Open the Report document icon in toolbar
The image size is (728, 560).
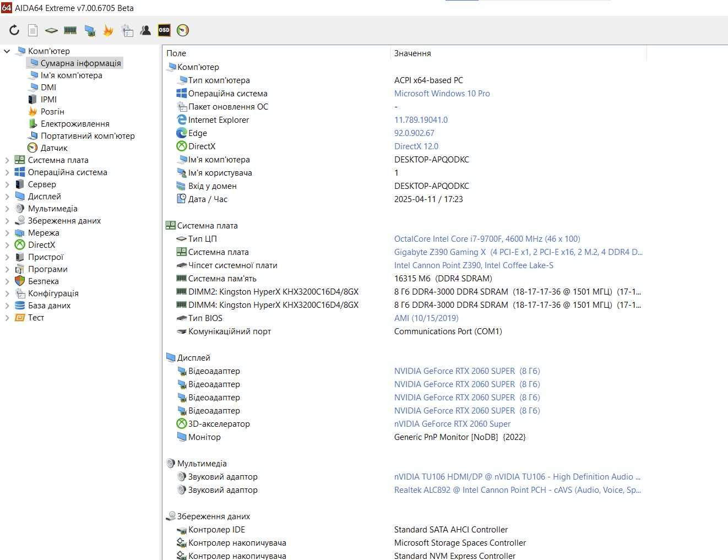click(33, 30)
